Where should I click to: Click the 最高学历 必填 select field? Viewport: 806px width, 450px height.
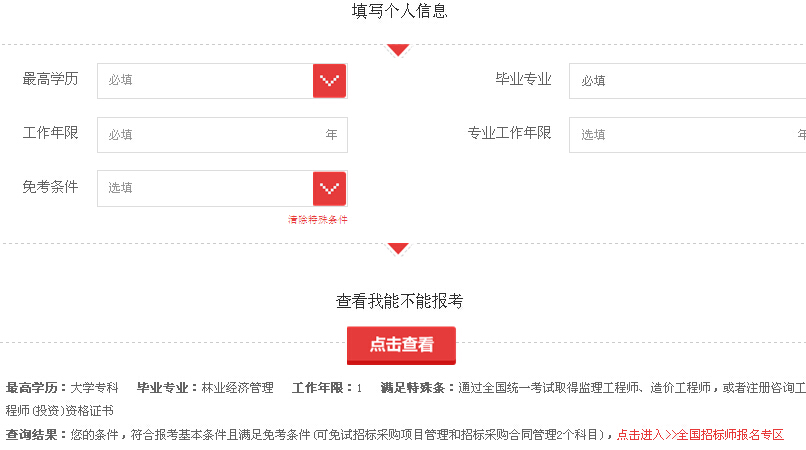click(205, 81)
